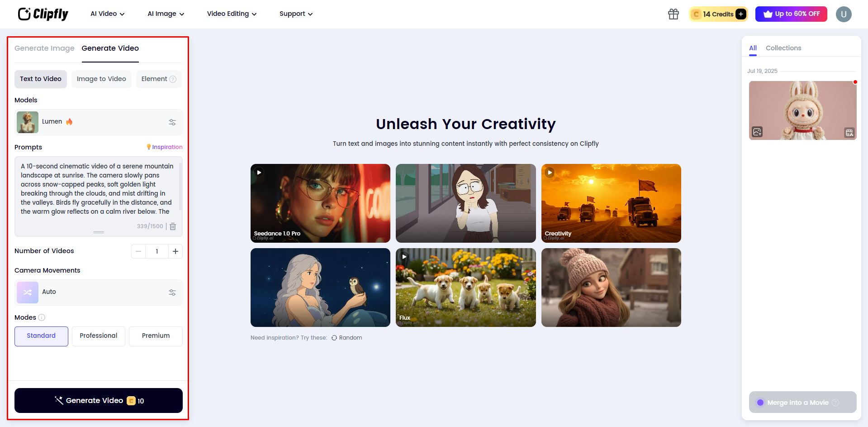
Task: Click the Generate Video button
Action: click(x=99, y=401)
